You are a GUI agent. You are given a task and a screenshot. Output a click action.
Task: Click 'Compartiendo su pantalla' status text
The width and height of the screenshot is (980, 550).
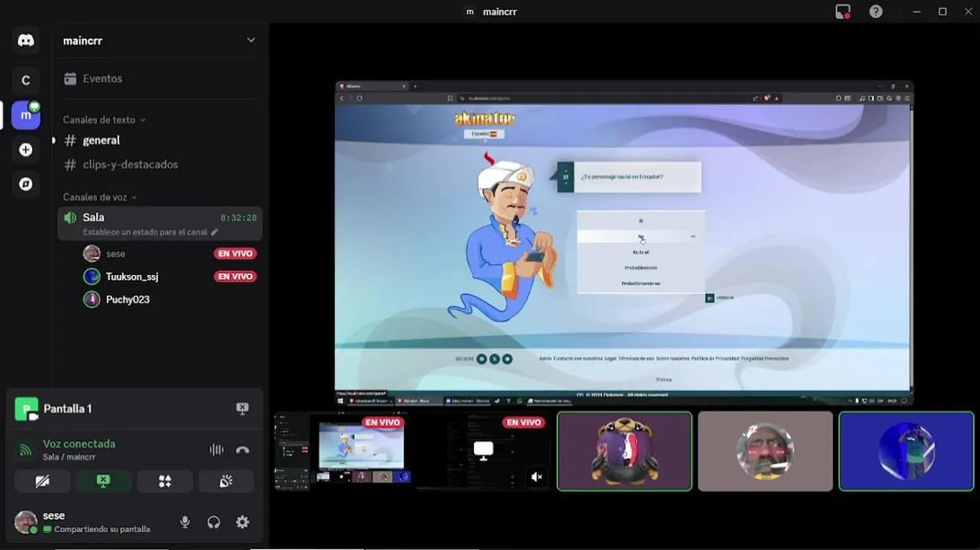[102, 529]
